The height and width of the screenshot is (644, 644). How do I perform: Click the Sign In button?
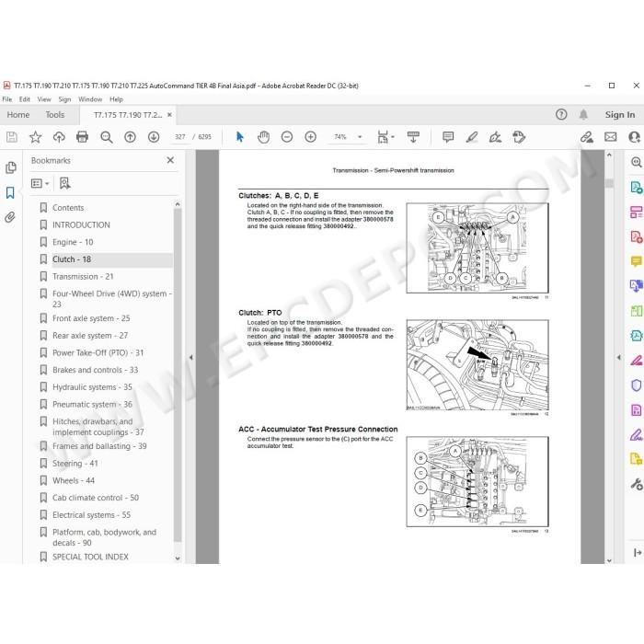[620, 115]
